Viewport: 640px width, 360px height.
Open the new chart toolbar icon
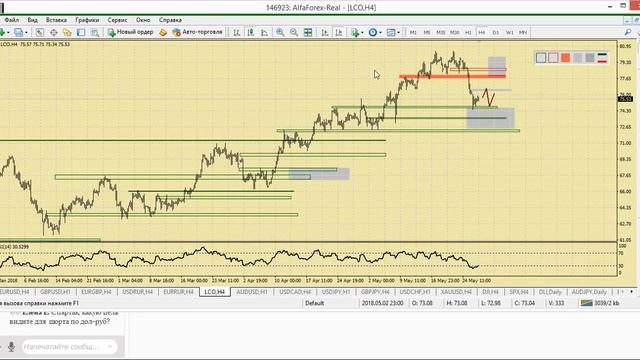[2, 32]
